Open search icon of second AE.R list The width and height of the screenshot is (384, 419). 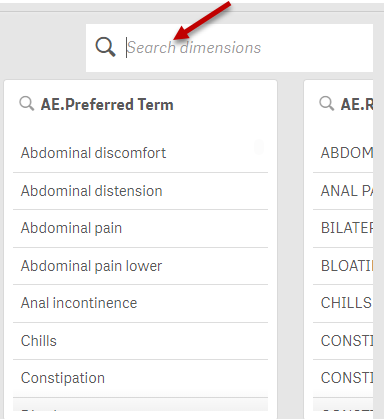[327, 104]
